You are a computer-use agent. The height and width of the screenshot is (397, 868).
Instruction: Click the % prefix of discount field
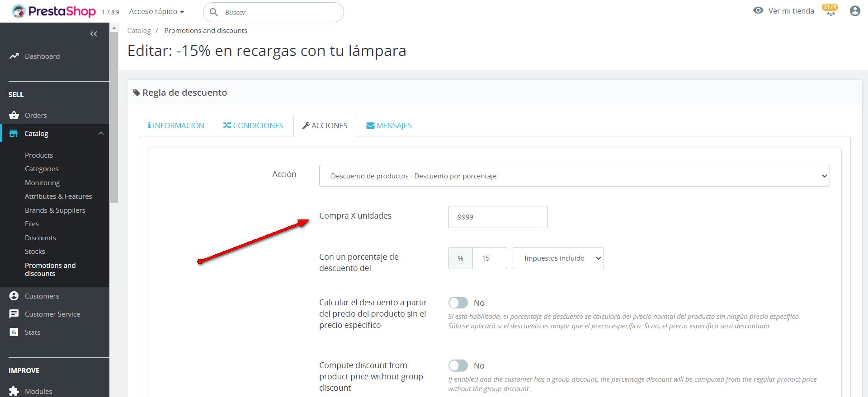coord(460,258)
